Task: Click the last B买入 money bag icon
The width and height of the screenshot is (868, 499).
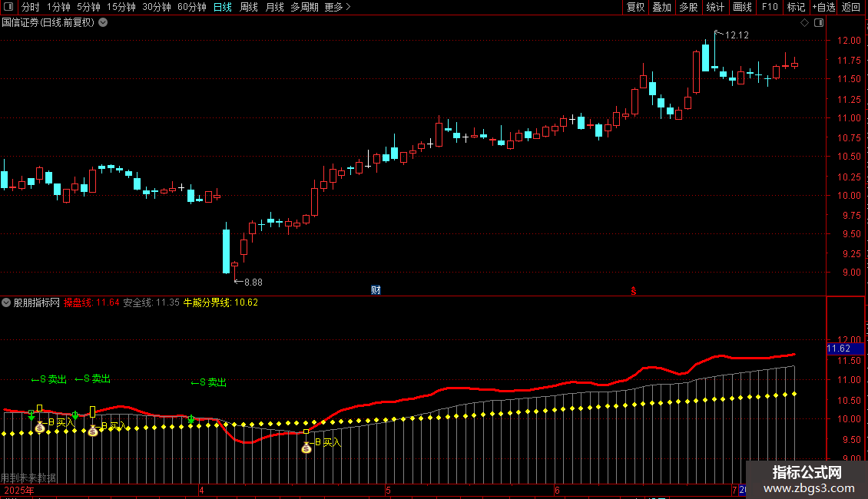Action: (x=306, y=448)
